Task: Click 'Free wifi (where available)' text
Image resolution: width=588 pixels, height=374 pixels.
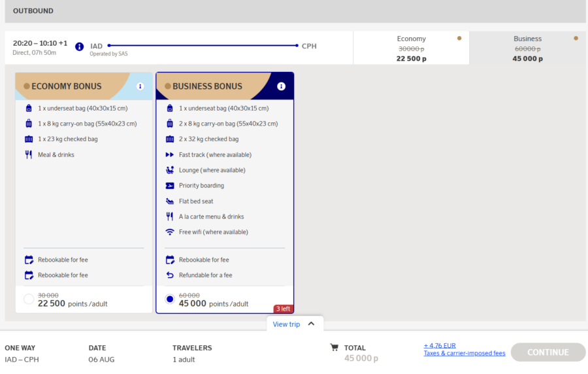Action: 214,232
